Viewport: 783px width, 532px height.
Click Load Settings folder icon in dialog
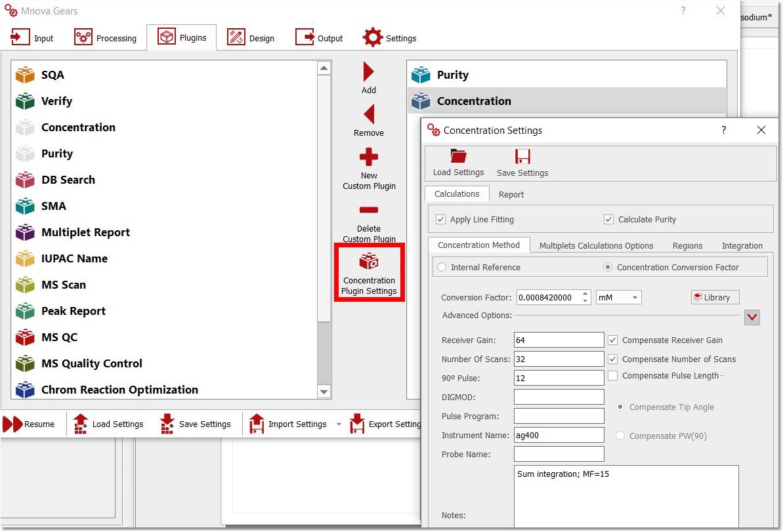[x=458, y=157]
